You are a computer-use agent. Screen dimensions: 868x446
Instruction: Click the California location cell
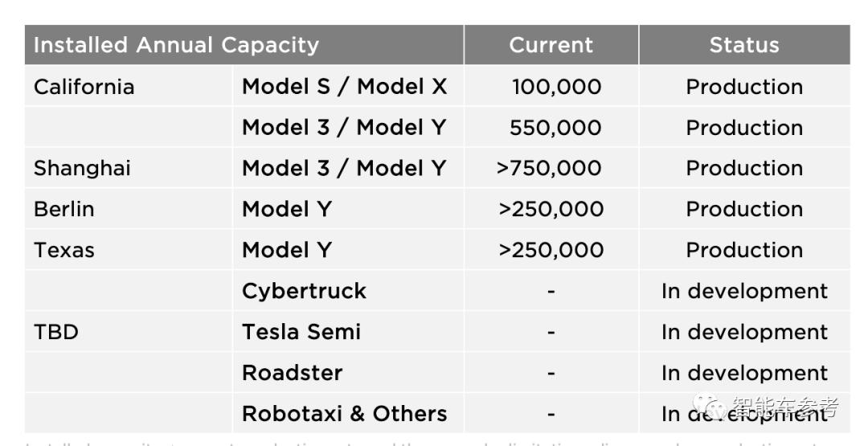[84, 87]
